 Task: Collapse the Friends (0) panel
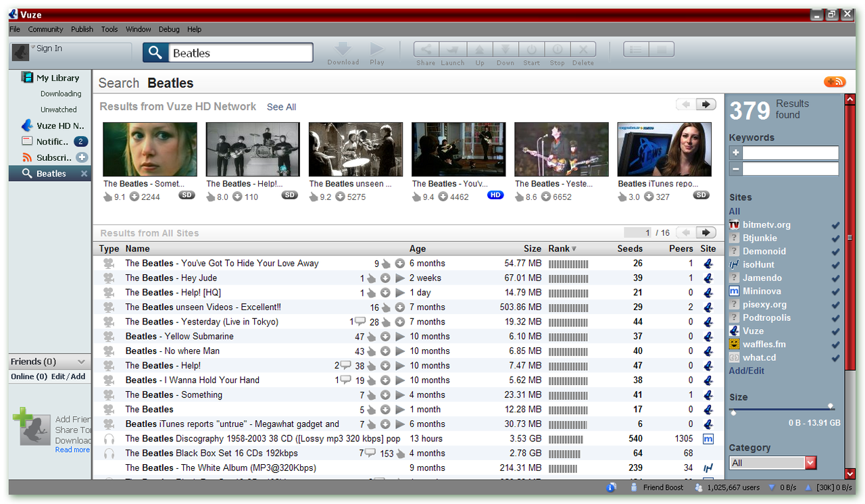tap(81, 362)
